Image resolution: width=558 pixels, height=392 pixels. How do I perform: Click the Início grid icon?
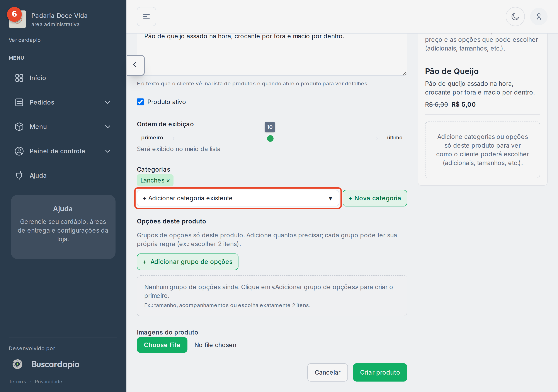(19, 78)
